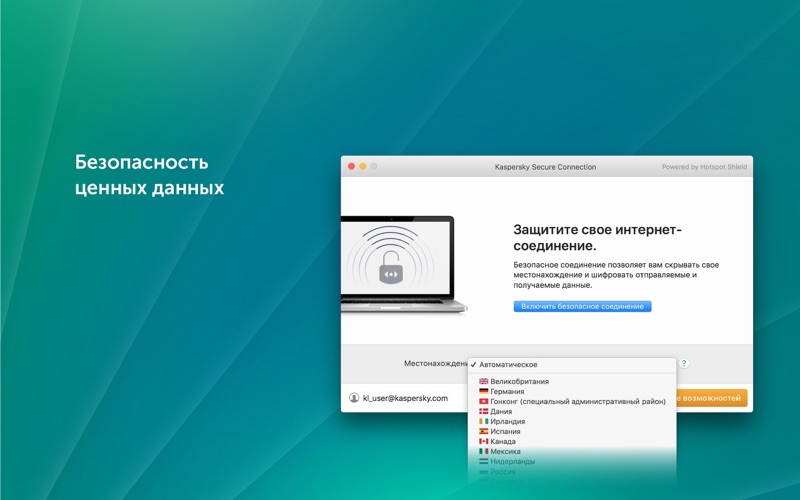Click the United Kingdom flag icon
The width and height of the screenshot is (800, 500).
tap(484, 381)
